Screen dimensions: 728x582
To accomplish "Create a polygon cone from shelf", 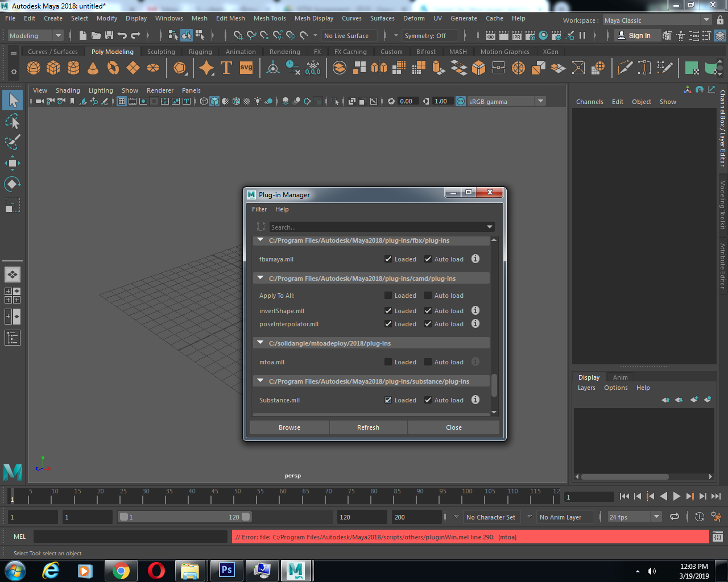I will pyautogui.click(x=93, y=68).
